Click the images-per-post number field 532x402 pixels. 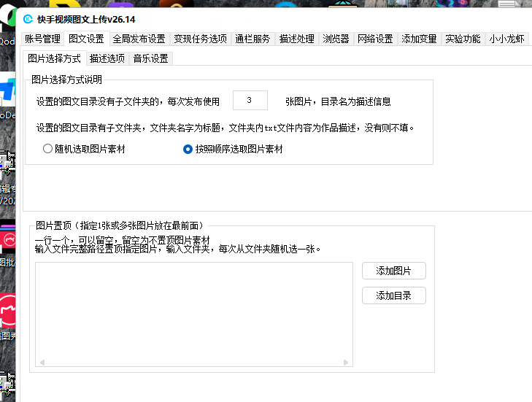click(250, 101)
